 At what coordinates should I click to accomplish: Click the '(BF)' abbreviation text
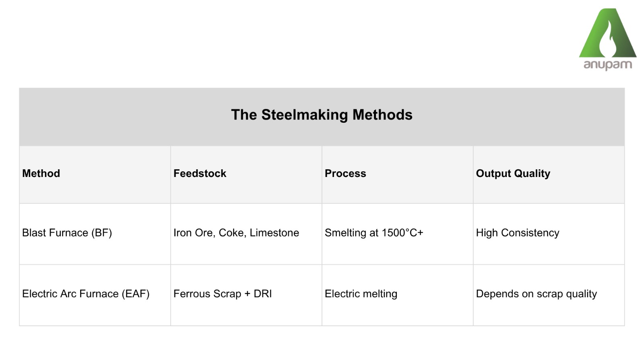101,233
